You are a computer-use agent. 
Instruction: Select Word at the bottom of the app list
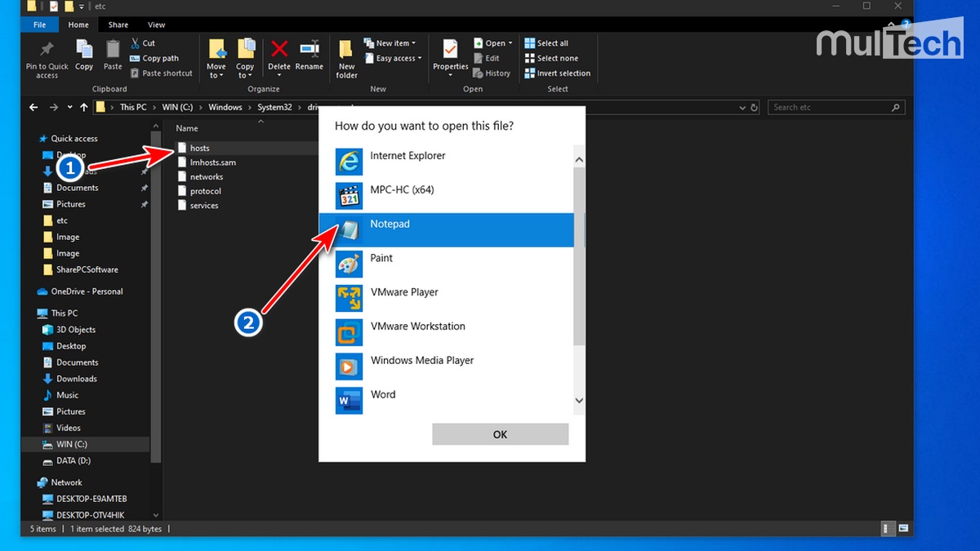pos(384,393)
